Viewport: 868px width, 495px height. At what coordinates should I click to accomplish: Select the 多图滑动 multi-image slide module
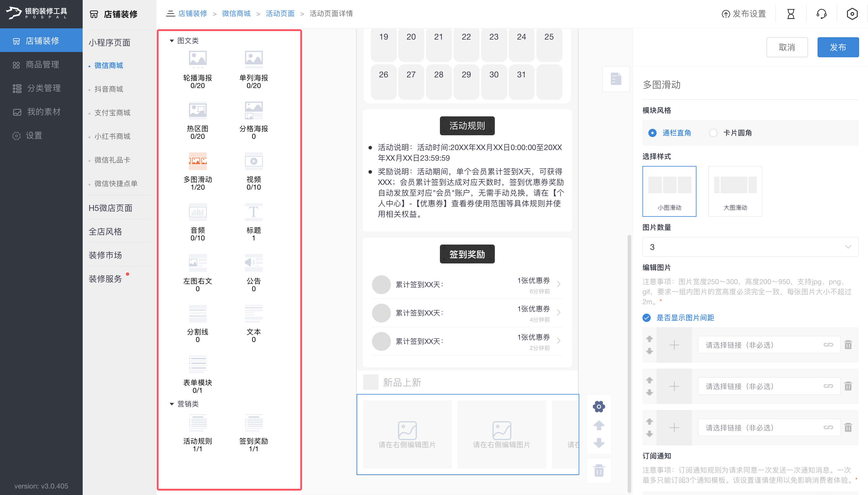(198, 161)
